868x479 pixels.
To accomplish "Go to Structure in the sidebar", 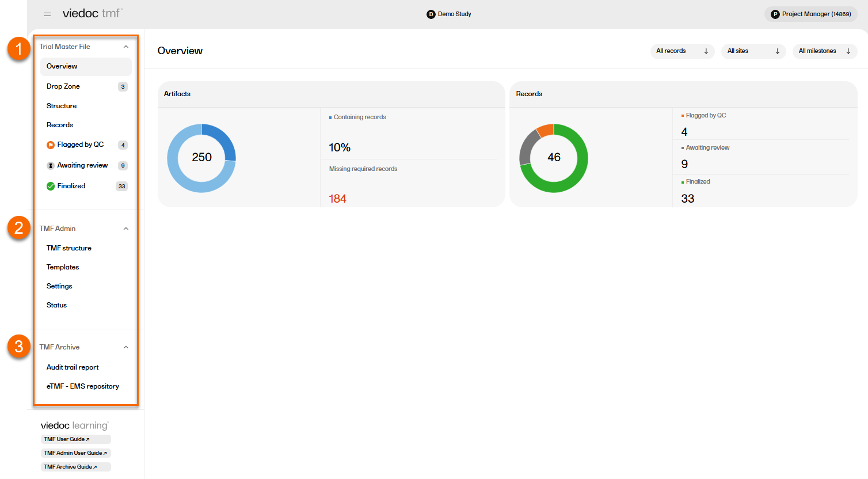I will click(x=62, y=106).
